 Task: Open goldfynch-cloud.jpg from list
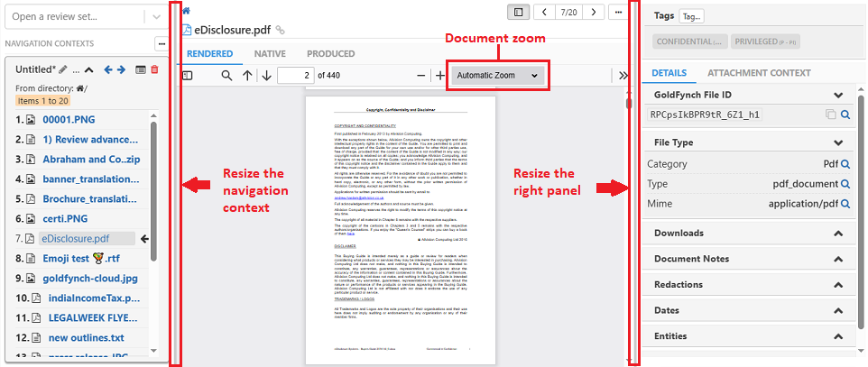coord(90,278)
